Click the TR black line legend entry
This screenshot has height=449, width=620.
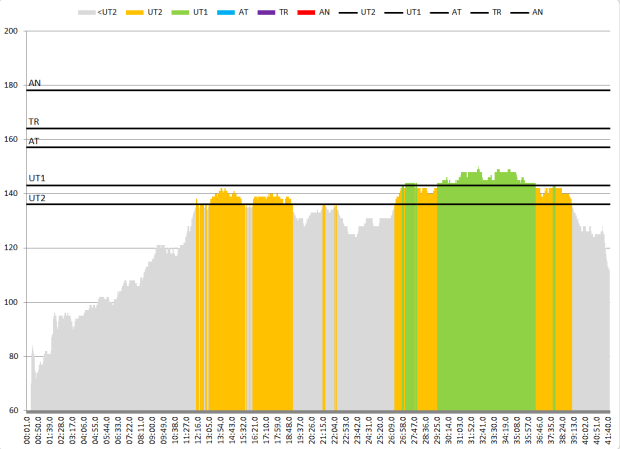click(484, 12)
